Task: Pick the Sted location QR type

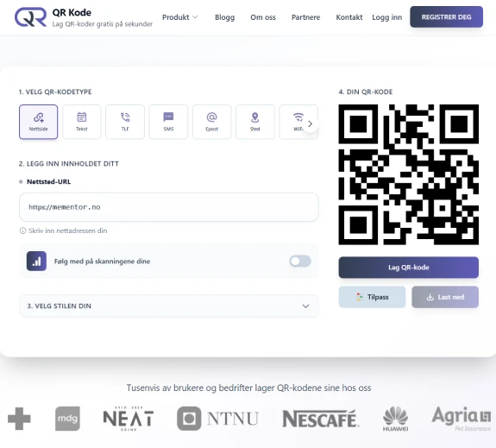Action: (x=255, y=122)
